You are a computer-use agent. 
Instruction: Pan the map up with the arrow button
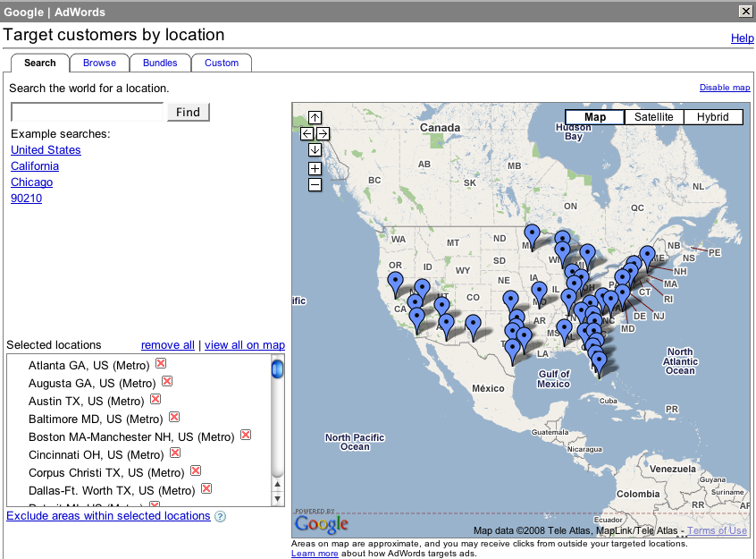315,117
